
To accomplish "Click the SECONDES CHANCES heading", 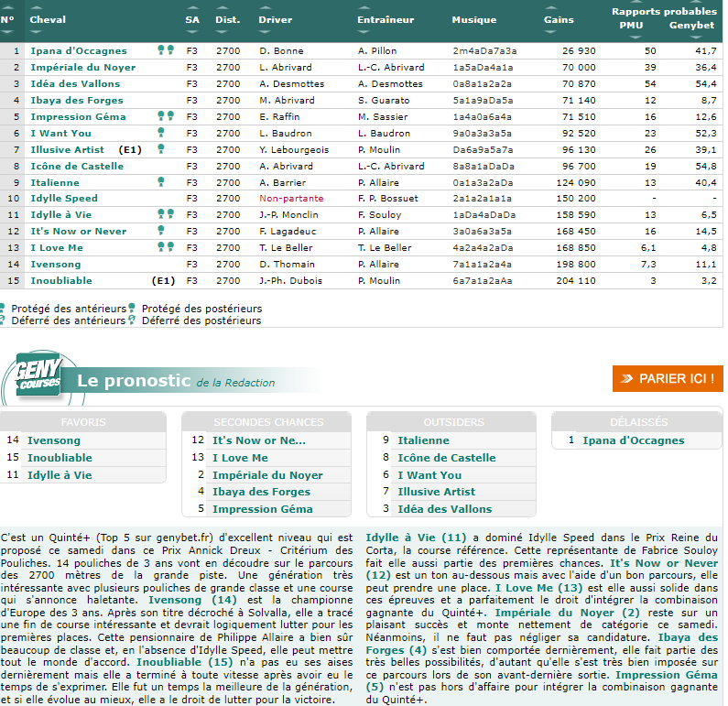I will 268,422.
